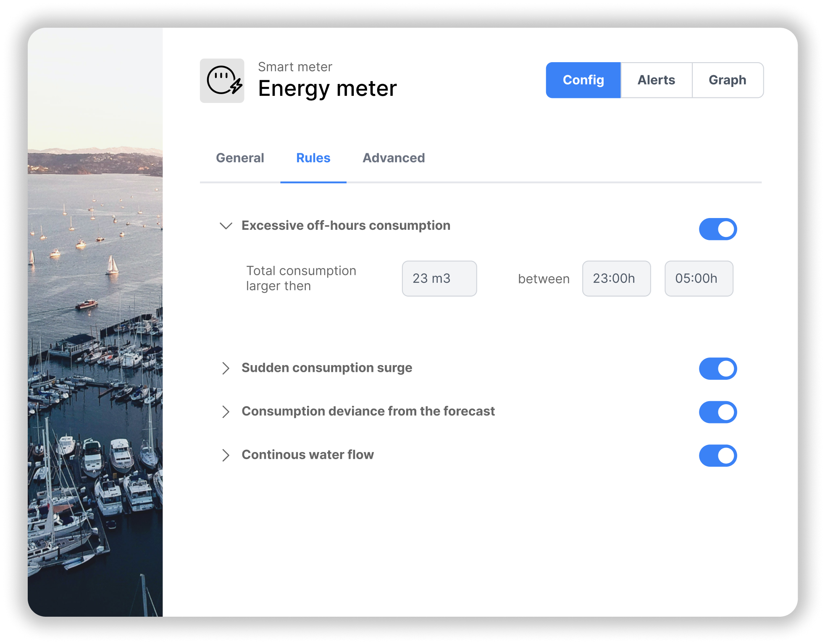Viewport: 825px width, 644px height.
Task: Select the Rules tab
Action: coord(313,158)
